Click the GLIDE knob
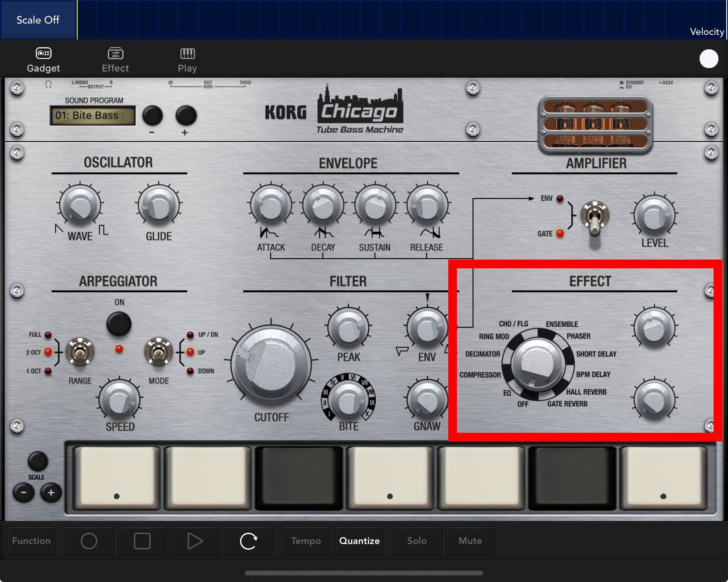Image resolution: width=728 pixels, height=582 pixels. (159, 205)
